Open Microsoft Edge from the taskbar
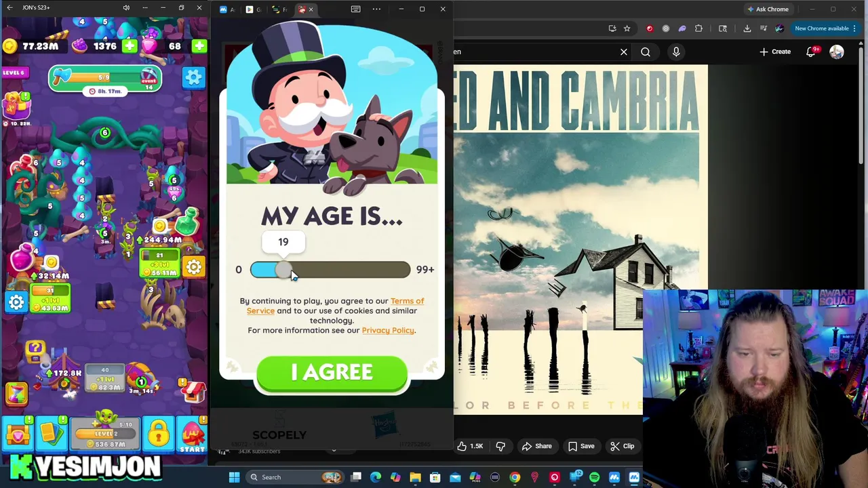Viewport: 868px width, 488px height. coord(376,477)
